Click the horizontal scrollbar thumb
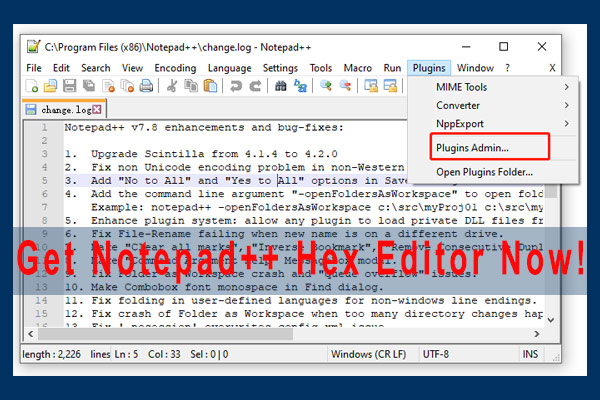 pyautogui.click(x=165, y=334)
